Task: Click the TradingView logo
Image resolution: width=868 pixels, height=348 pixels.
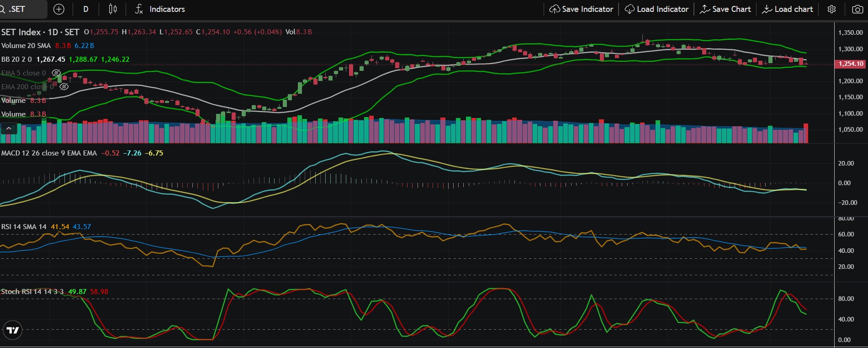Action: pyautogui.click(x=13, y=330)
